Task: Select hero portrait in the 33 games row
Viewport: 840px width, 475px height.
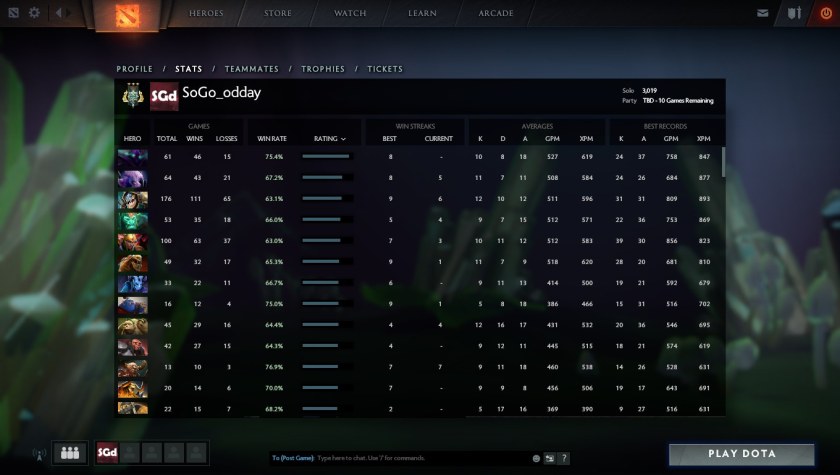Action: coord(132,283)
